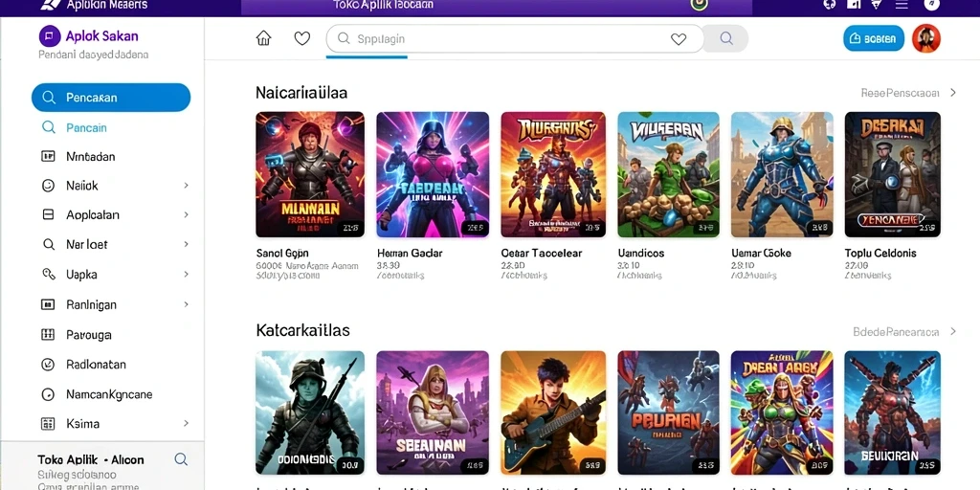The width and height of the screenshot is (980, 490).
Task: Open the Uemar Cioke game thumbnail
Action: coord(782,174)
